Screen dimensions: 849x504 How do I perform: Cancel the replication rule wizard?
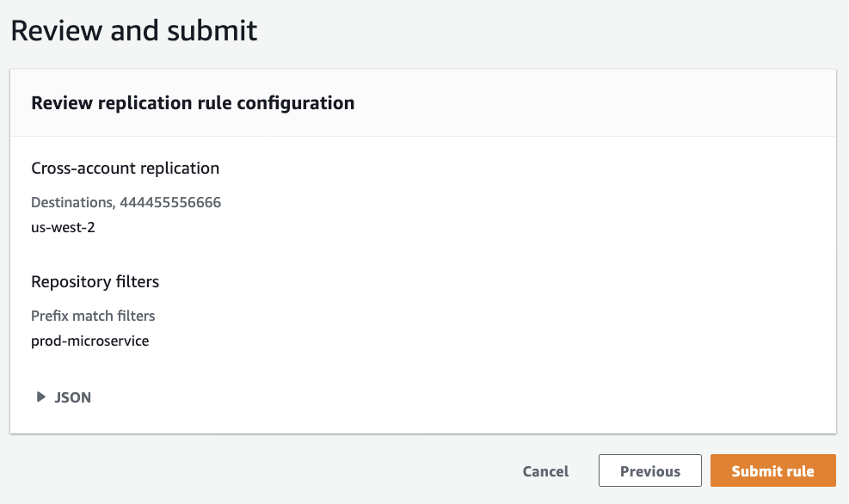point(545,471)
